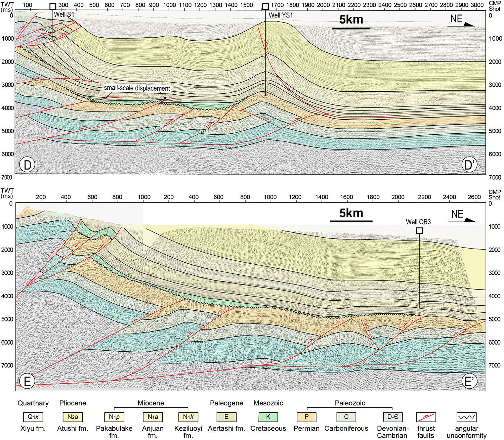This screenshot has width=504, height=440.
Task: Click the CMP tick label '1500' above section D-D'
Action: tap(246, 5)
